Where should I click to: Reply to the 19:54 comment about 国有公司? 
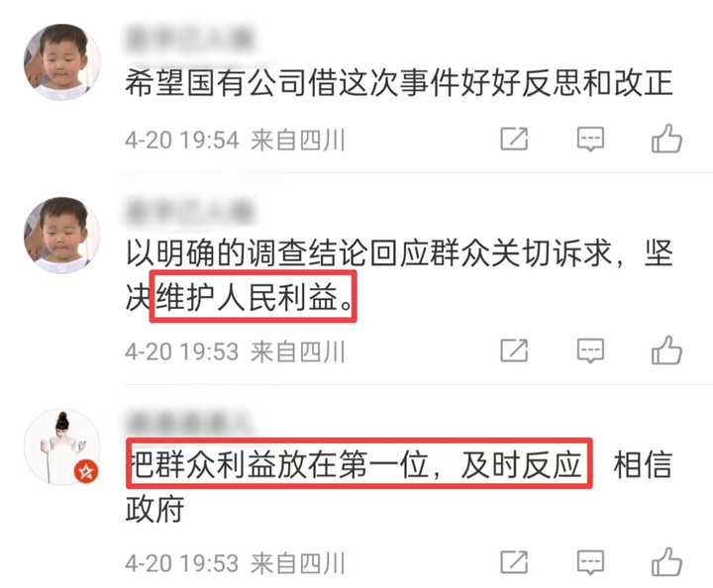590,139
